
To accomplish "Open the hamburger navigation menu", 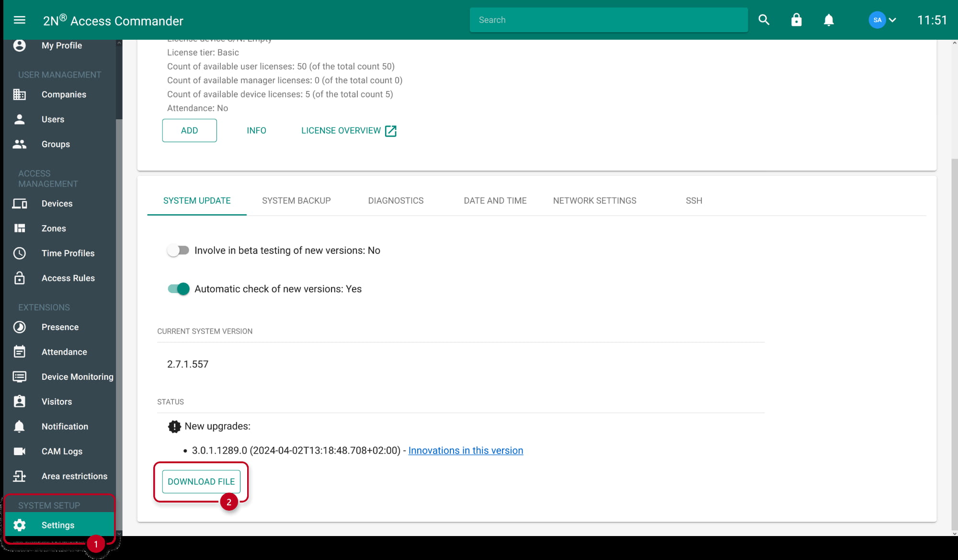I will click(x=20, y=20).
